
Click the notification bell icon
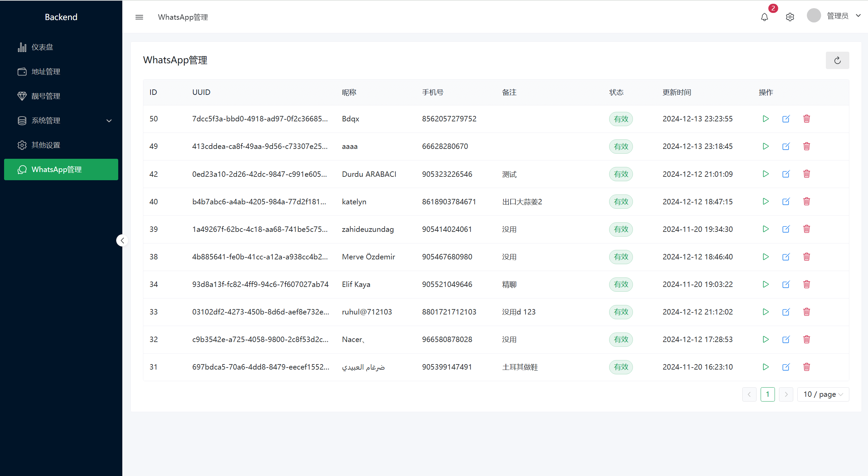pyautogui.click(x=764, y=17)
